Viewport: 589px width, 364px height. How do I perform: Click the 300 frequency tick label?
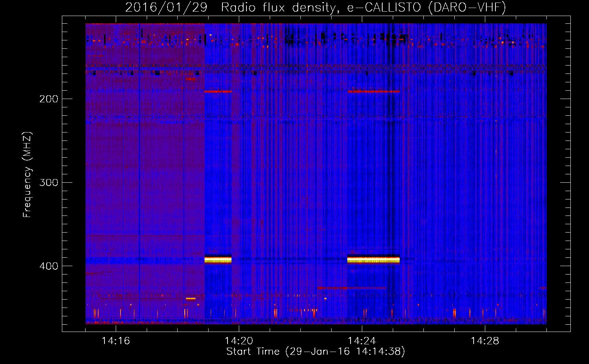[48, 182]
